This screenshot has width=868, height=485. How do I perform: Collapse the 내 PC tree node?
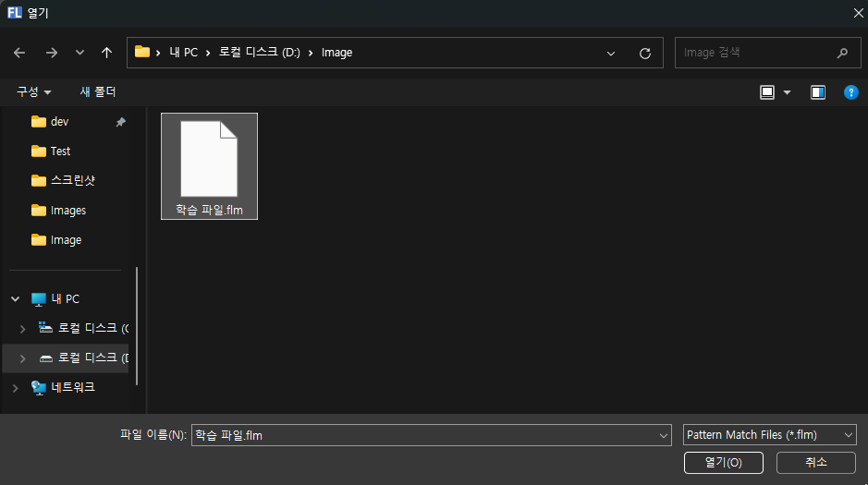point(16,299)
